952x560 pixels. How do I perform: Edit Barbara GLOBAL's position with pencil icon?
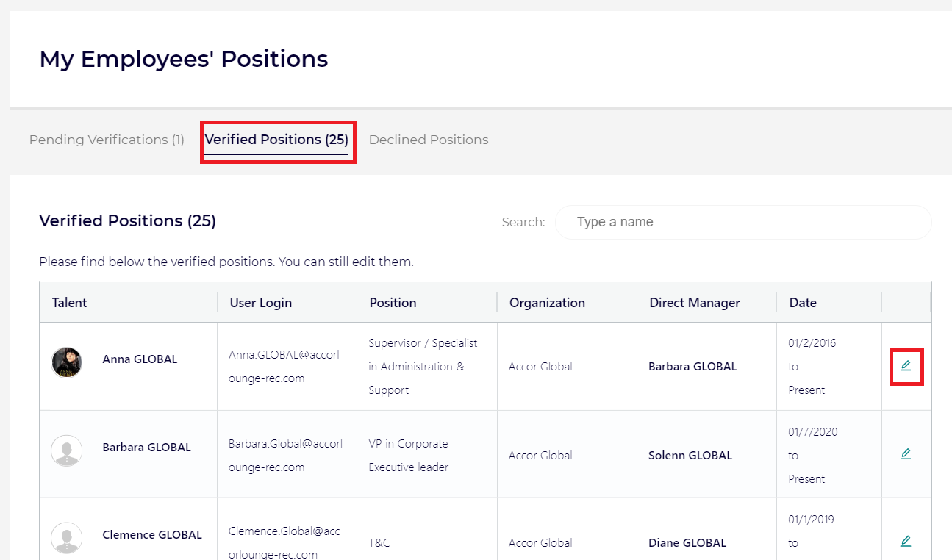(906, 453)
